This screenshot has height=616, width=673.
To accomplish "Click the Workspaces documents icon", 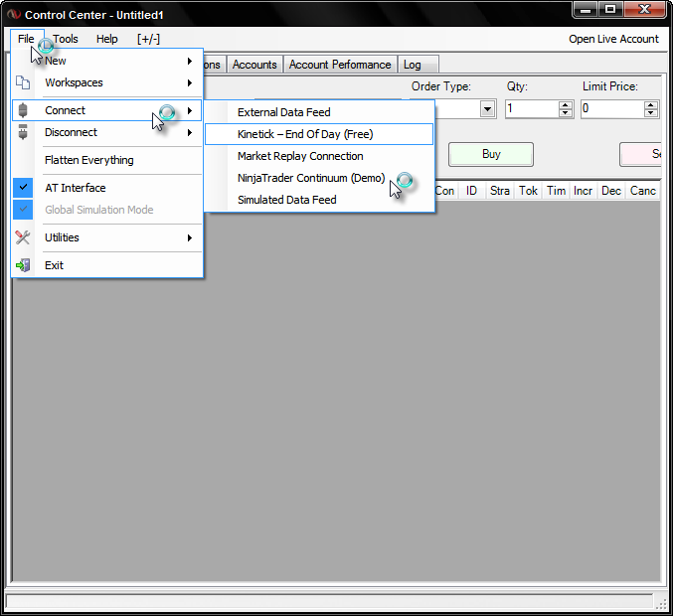I will [x=23, y=82].
